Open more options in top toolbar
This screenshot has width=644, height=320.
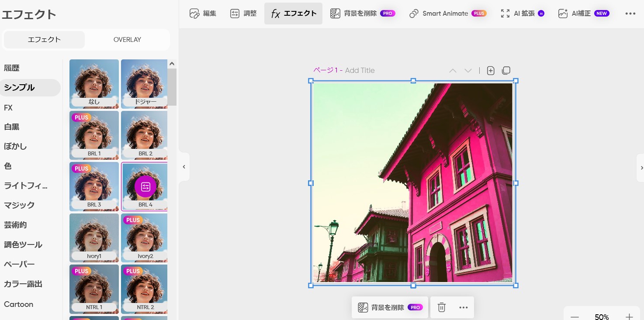click(630, 14)
